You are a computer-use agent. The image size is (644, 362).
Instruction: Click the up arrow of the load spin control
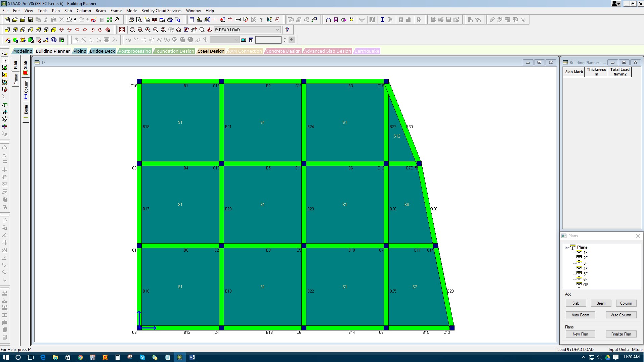click(x=285, y=38)
